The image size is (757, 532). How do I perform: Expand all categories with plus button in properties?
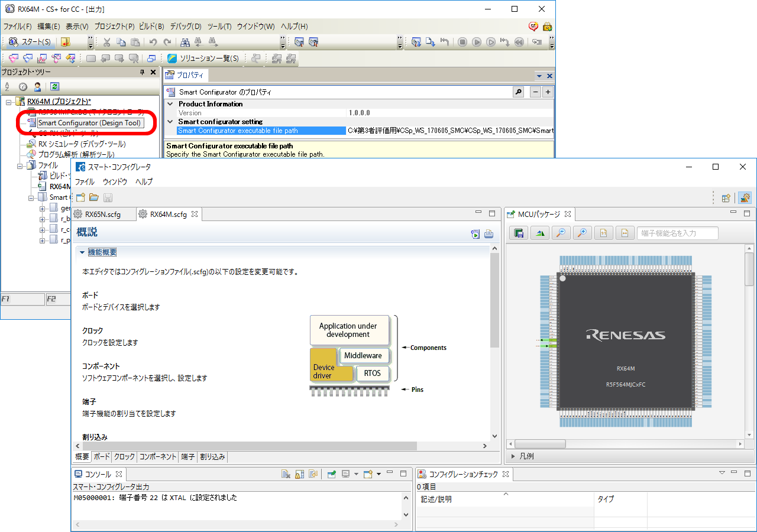click(548, 92)
